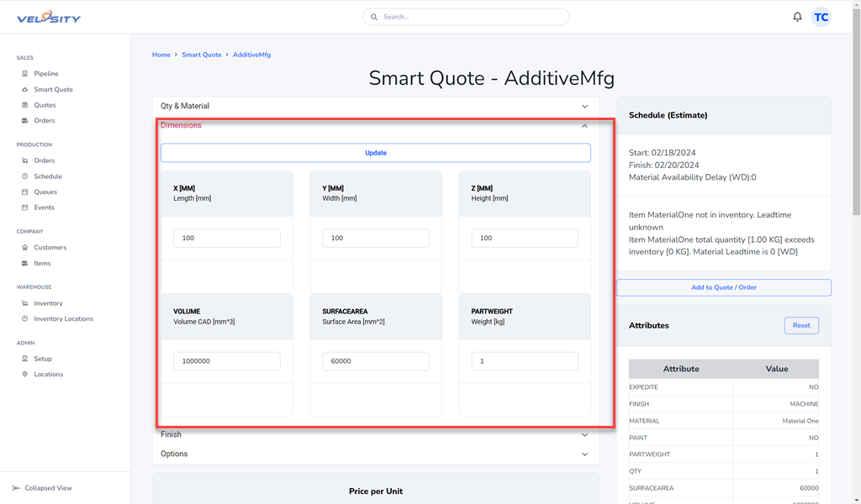Expand the Qty & Material section
Image resolution: width=861 pixels, height=504 pixels.
click(375, 107)
